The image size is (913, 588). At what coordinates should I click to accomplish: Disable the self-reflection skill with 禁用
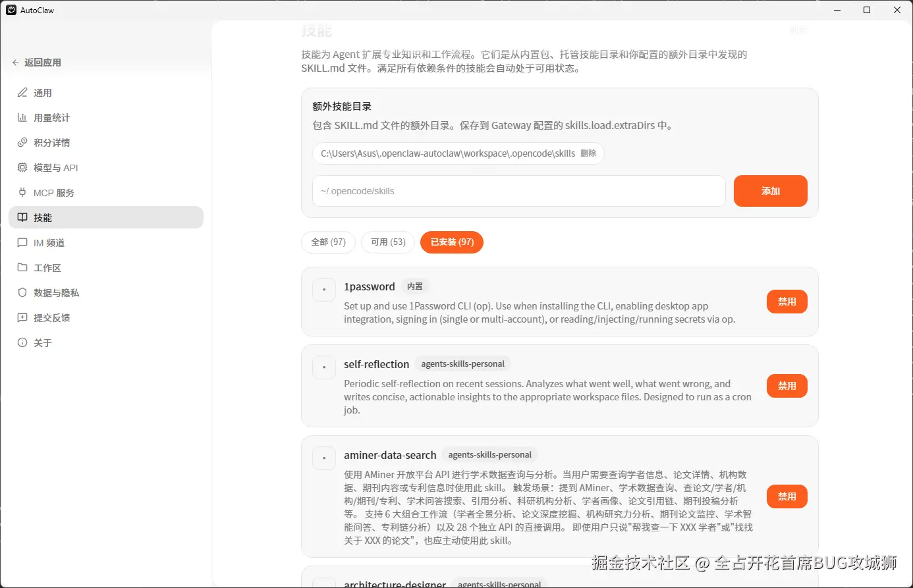(x=787, y=386)
